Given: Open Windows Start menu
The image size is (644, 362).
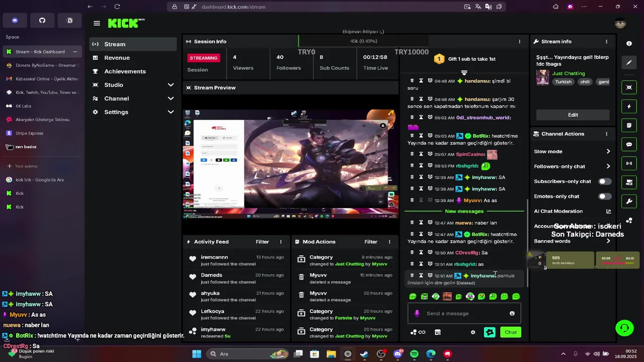Looking at the screenshot, I should (x=196, y=354).
